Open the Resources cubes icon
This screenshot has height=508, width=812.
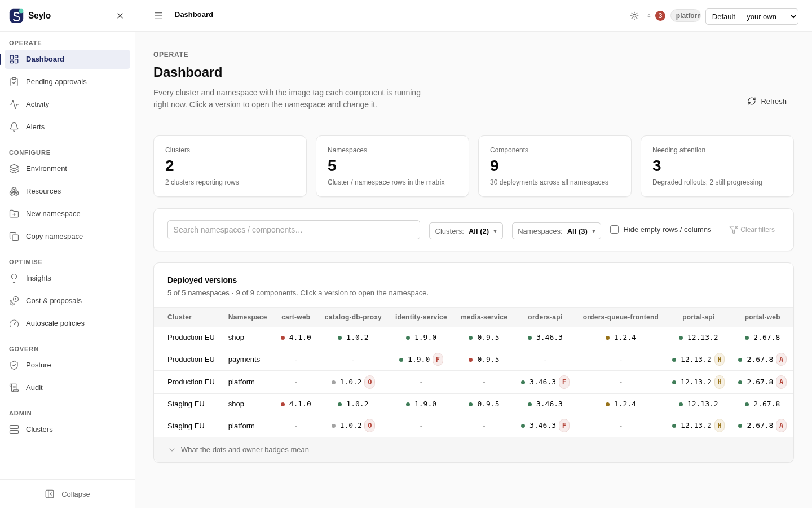click(x=14, y=191)
